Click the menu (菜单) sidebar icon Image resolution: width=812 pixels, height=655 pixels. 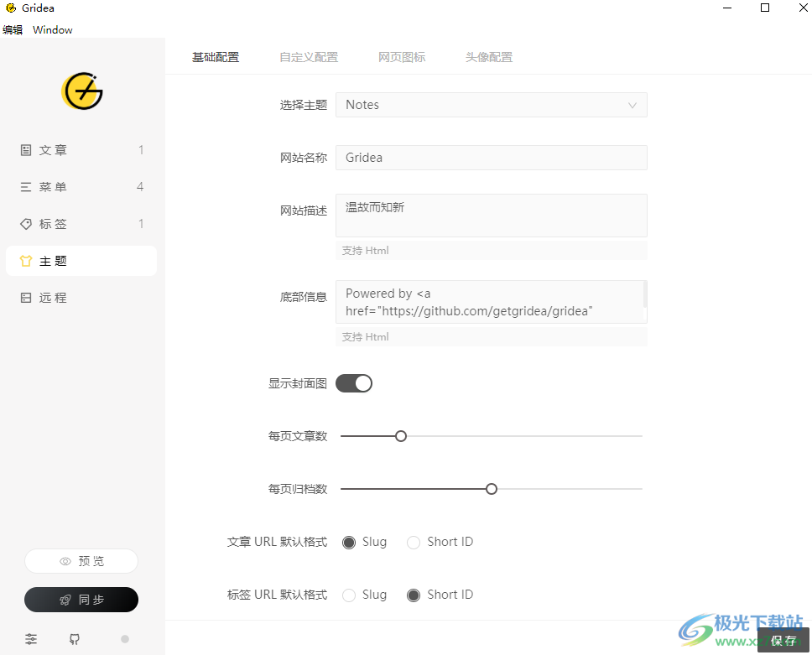click(x=26, y=187)
